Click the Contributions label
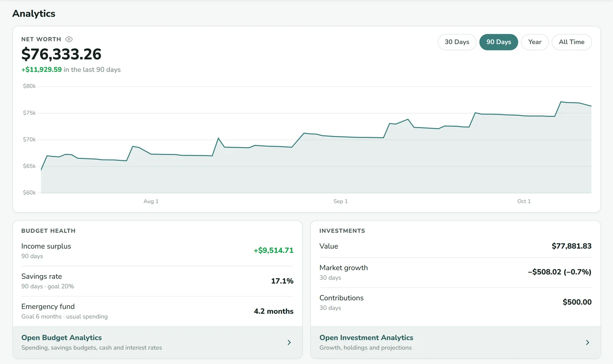Viewport: 613px width, 364px height. tap(341, 298)
